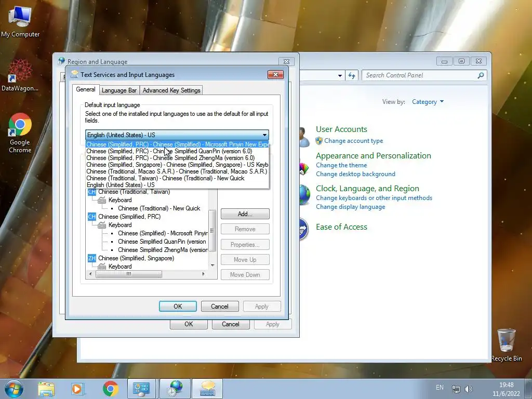Screen dimensions: 532x399
Task: Open Change account type link
Action: click(353, 141)
